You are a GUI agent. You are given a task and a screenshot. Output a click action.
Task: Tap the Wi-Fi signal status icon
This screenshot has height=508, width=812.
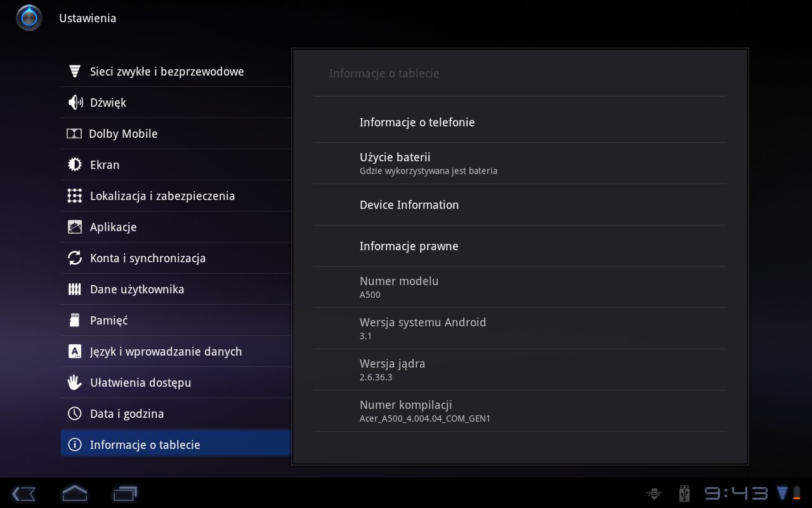(782, 492)
